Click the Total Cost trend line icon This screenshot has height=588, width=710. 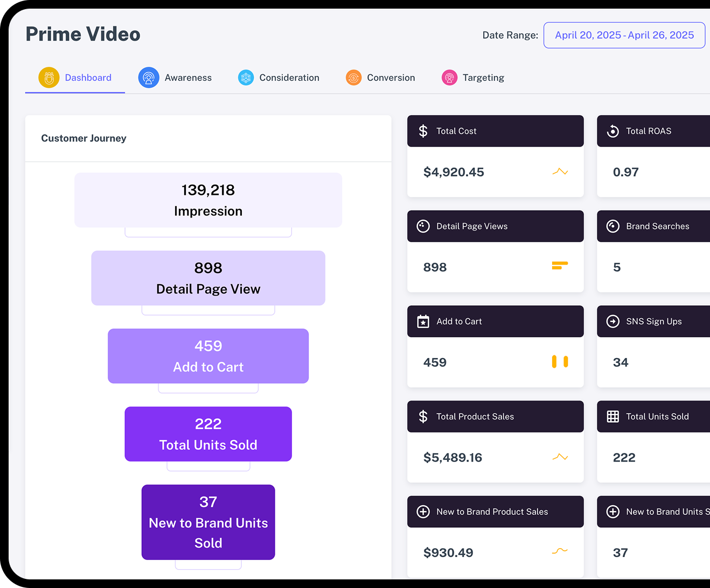pos(560,172)
